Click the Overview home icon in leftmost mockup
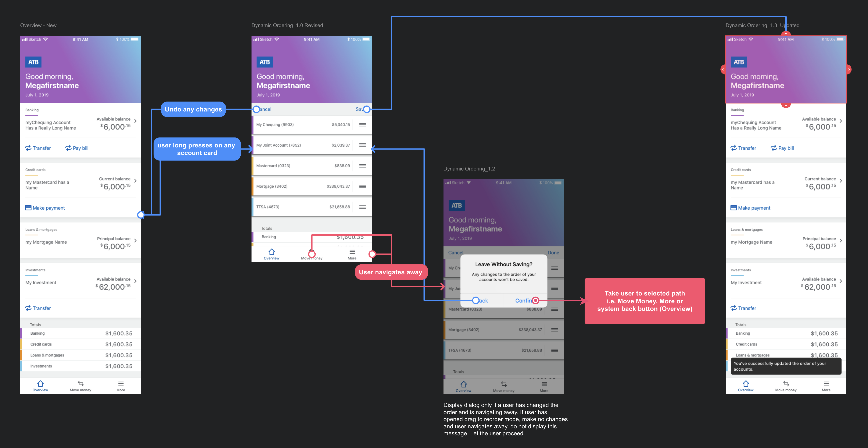This screenshot has width=868, height=448. click(x=40, y=383)
